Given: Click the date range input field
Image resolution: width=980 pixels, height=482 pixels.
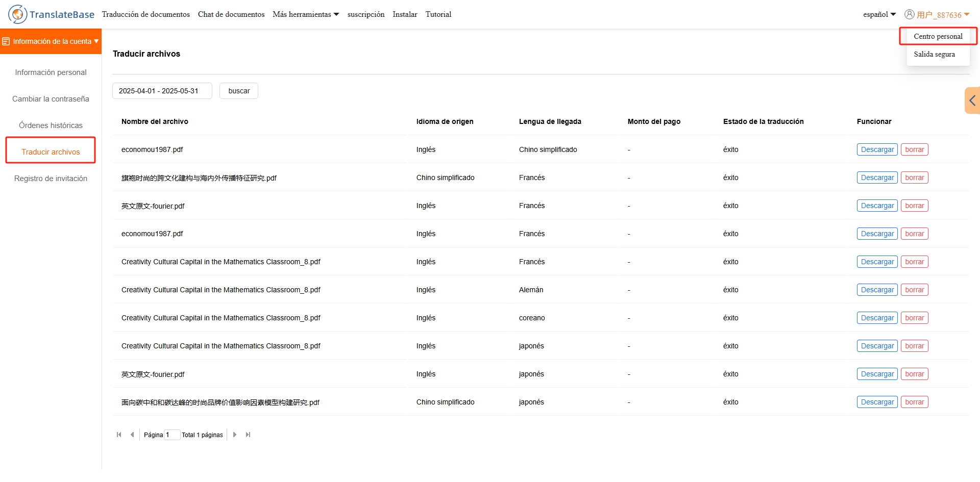Looking at the screenshot, I should point(162,91).
